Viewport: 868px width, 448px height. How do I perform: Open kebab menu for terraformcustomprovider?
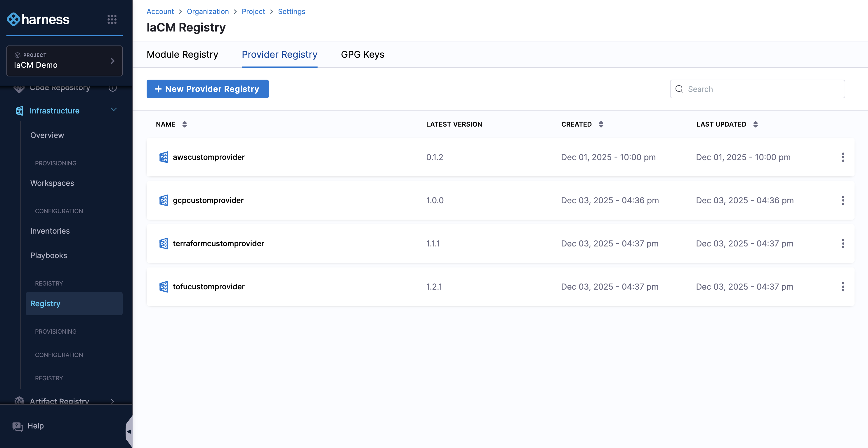pos(843,243)
